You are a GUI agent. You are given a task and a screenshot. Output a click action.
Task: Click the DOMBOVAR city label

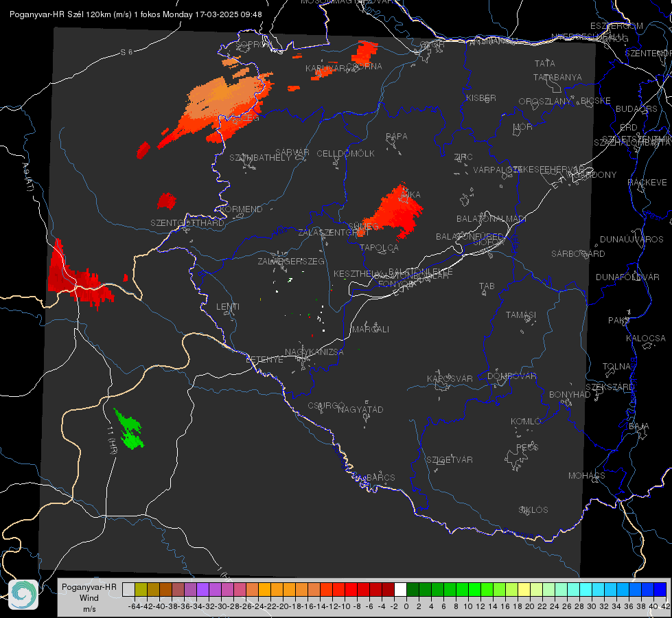[x=511, y=376]
